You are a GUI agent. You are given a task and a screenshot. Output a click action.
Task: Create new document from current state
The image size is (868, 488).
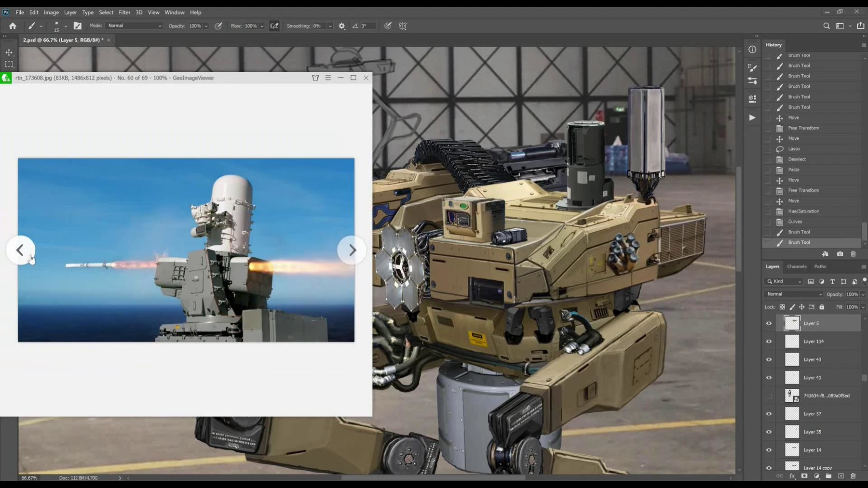[825, 254]
